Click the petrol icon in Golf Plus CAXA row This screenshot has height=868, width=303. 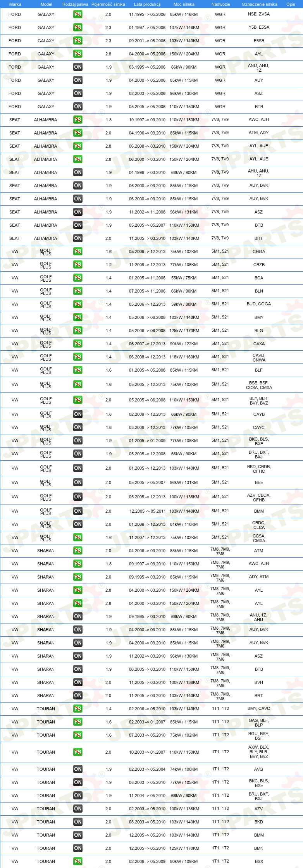coord(78,344)
